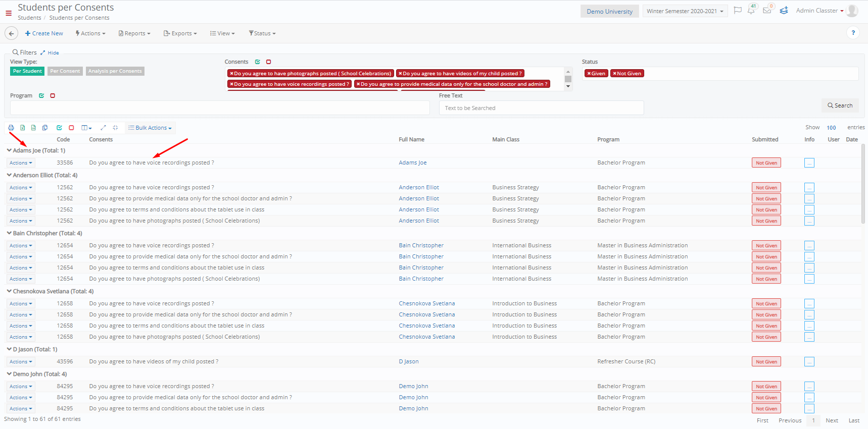Click the Search button
The image size is (868, 429).
[840, 105]
